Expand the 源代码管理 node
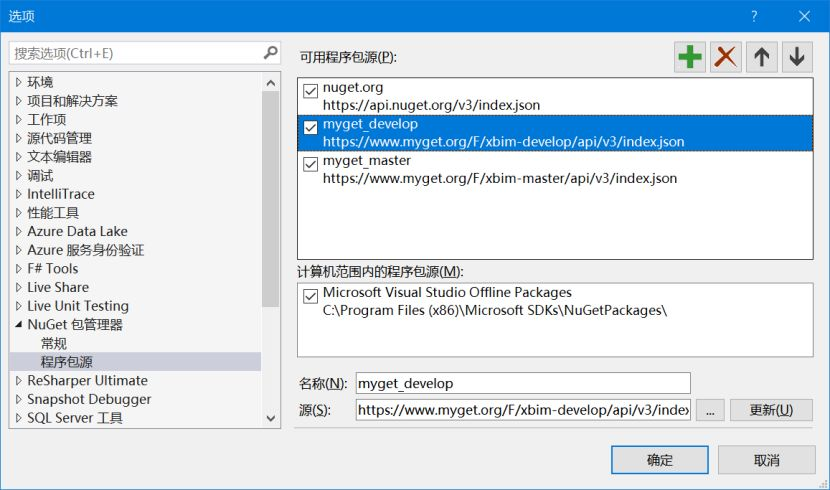Viewport: 830px width, 490px height. pyautogui.click(x=19, y=138)
